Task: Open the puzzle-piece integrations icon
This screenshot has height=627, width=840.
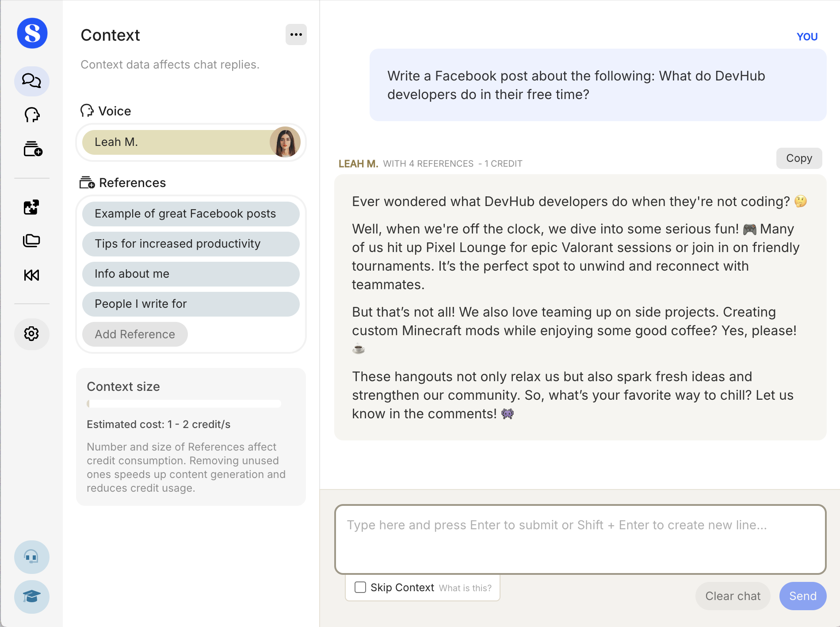Action: [32, 207]
